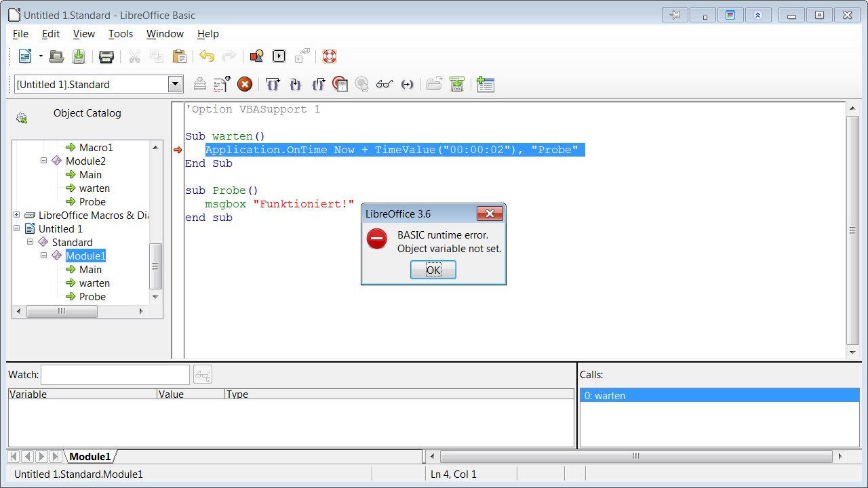Open the library dropdown showing [Untitled 1].Standard
This screenshot has width=868, height=488.
click(176, 84)
